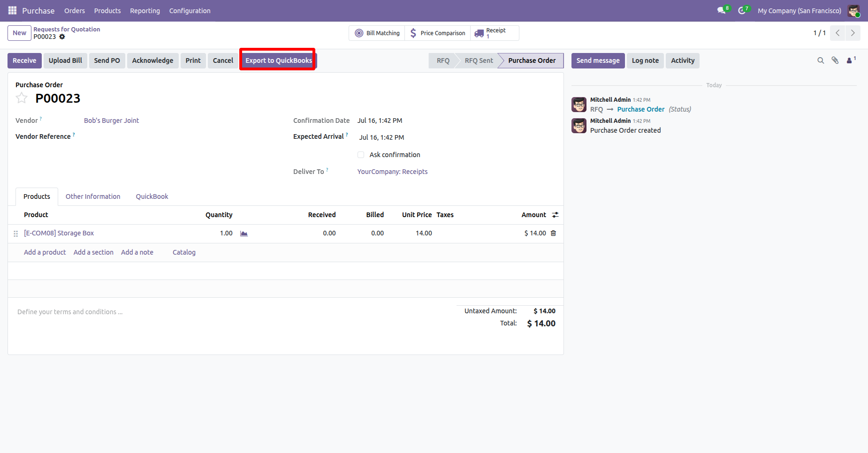Show followers icon in chatter

(851, 60)
